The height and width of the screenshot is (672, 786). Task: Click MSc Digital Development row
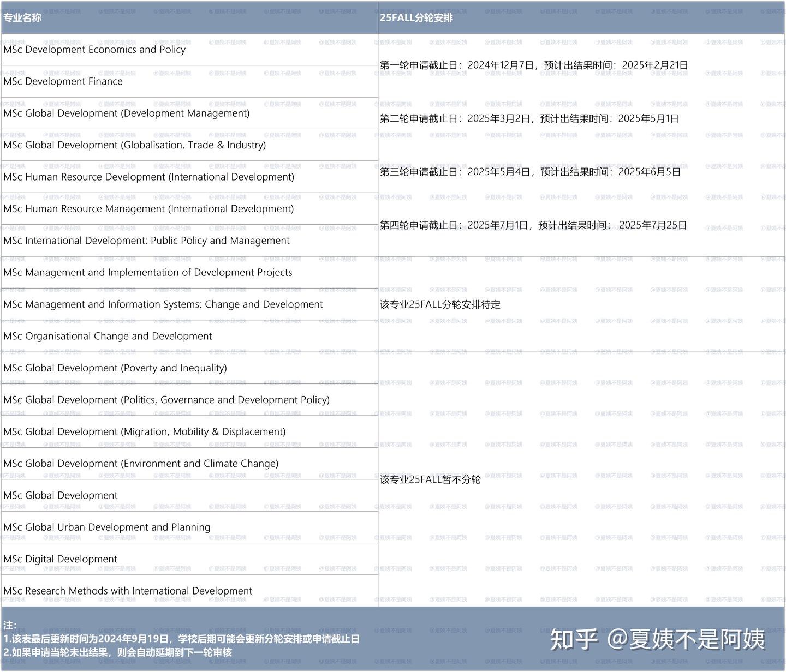coord(60,559)
